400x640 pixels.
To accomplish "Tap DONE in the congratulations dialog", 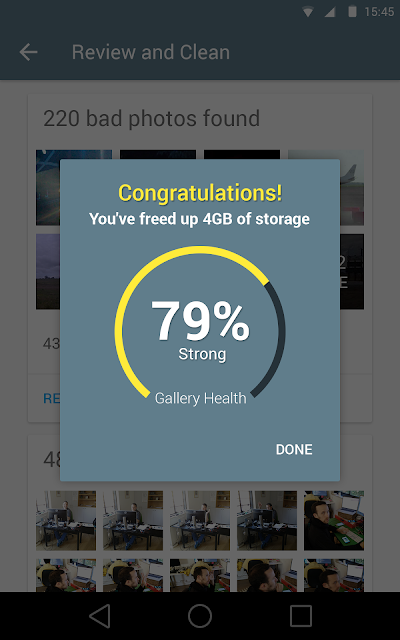I will tap(294, 449).
